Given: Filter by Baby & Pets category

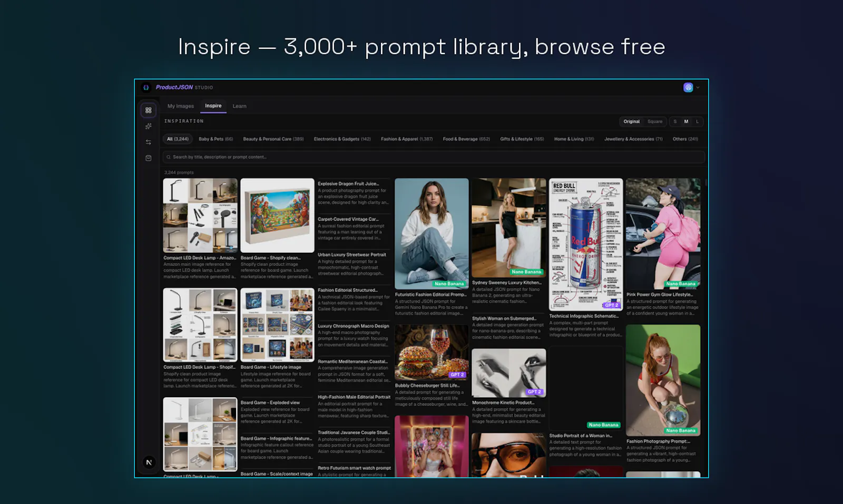Looking at the screenshot, I should click(x=216, y=139).
